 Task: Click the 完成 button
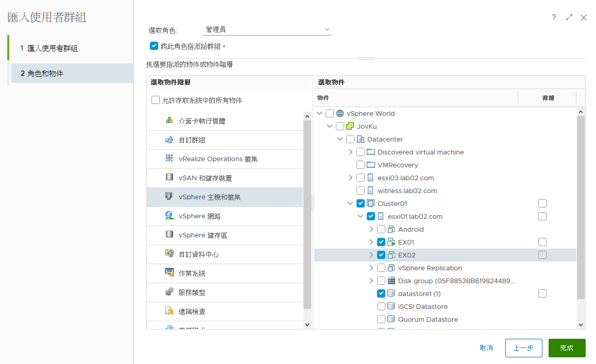click(x=567, y=348)
